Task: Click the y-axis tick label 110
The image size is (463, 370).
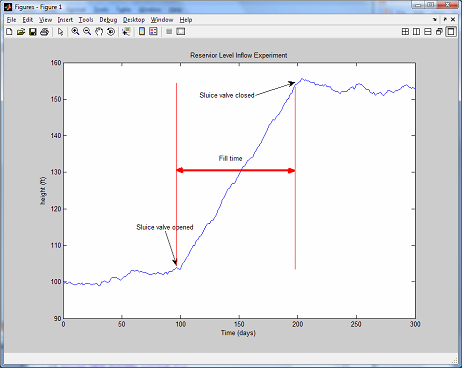Action: coord(56,246)
